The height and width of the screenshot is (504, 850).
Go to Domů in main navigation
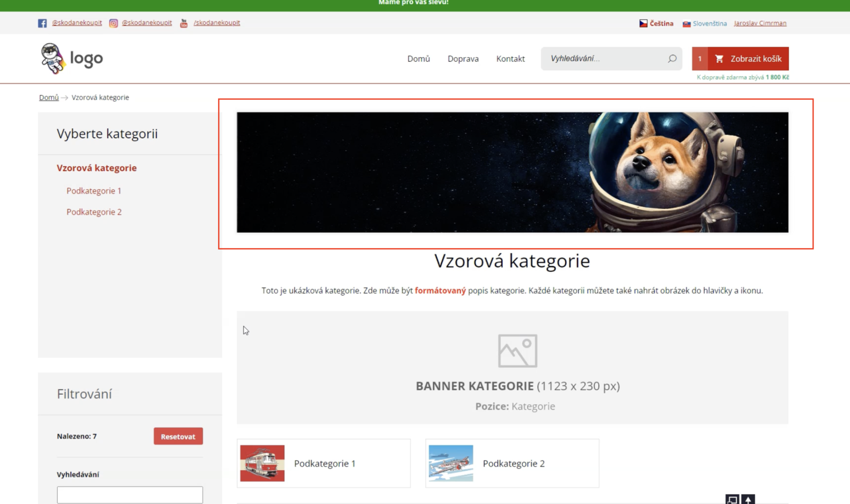coord(418,59)
